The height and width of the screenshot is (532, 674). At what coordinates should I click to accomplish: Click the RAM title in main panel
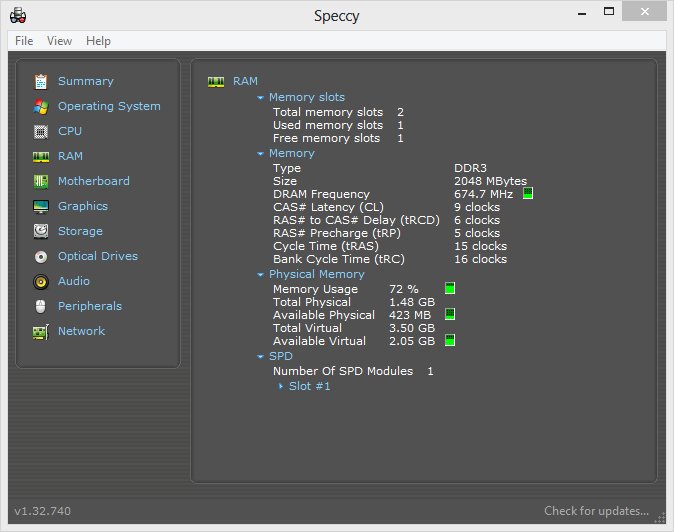tap(245, 81)
